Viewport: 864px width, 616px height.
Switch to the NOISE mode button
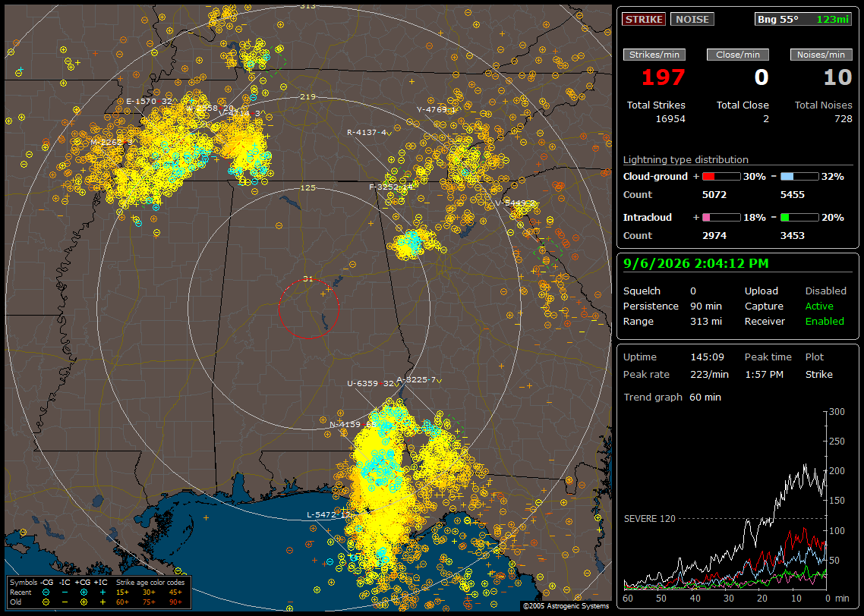[692, 19]
